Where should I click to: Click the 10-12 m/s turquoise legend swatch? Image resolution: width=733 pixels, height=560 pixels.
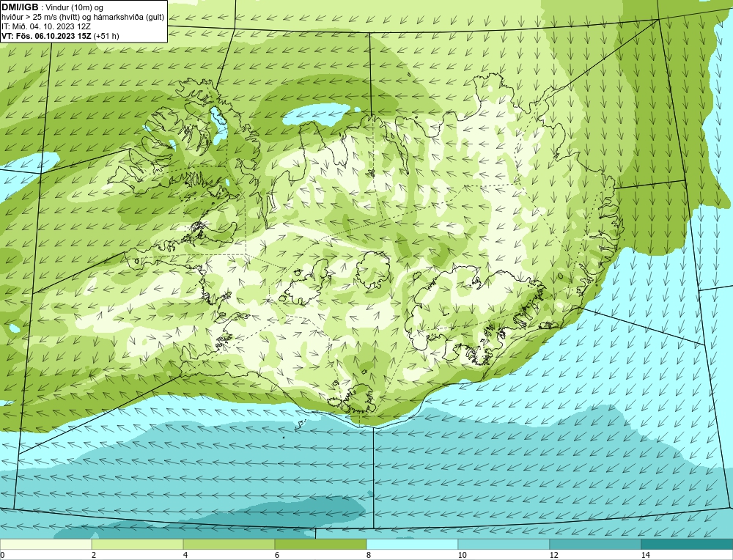coord(504,544)
